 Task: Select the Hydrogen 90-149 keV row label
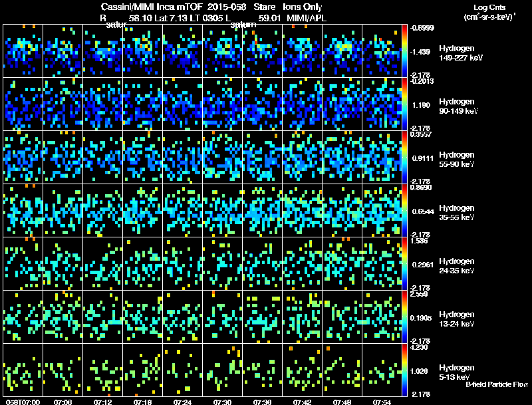point(458,106)
